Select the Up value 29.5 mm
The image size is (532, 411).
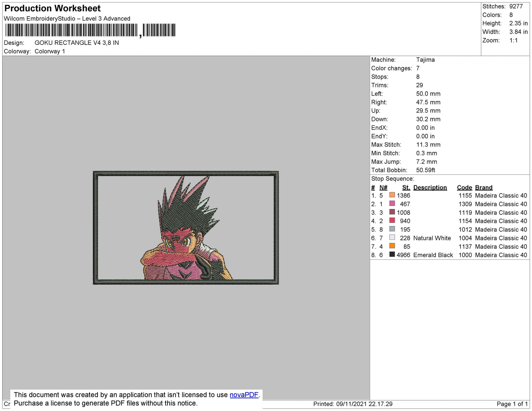428,110
